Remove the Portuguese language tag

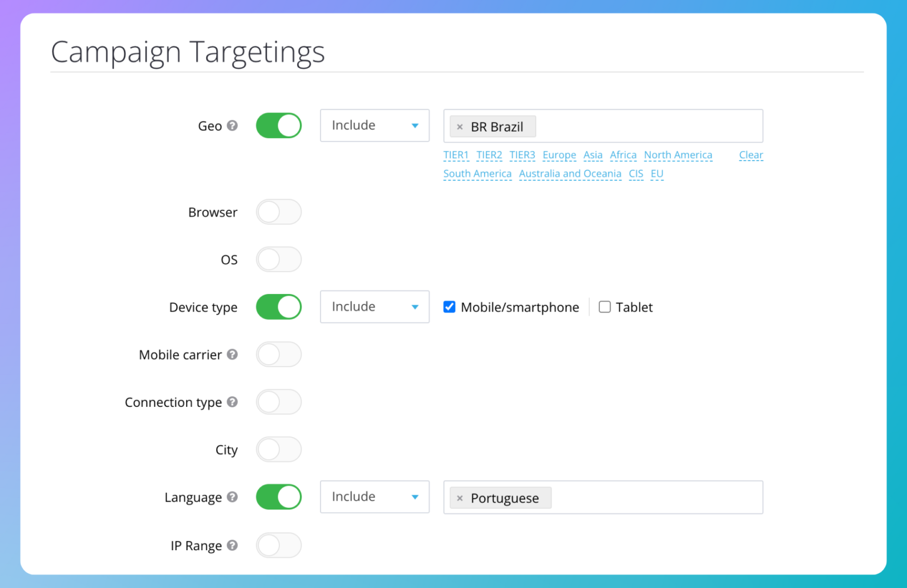[x=460, y=498]
